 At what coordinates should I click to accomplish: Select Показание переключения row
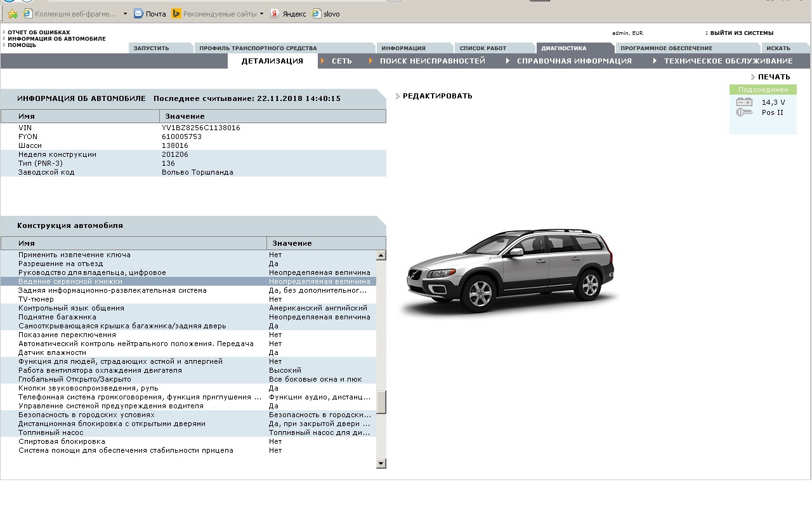point(188,335)
